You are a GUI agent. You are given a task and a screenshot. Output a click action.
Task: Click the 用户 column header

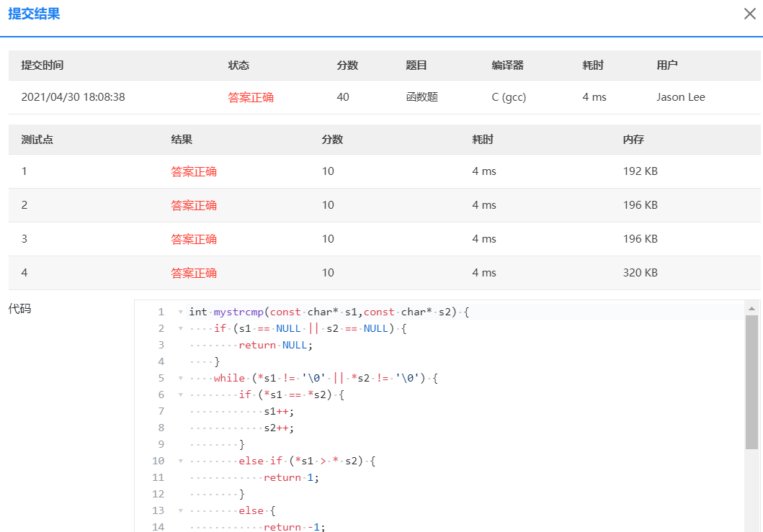tap(667, 66)
